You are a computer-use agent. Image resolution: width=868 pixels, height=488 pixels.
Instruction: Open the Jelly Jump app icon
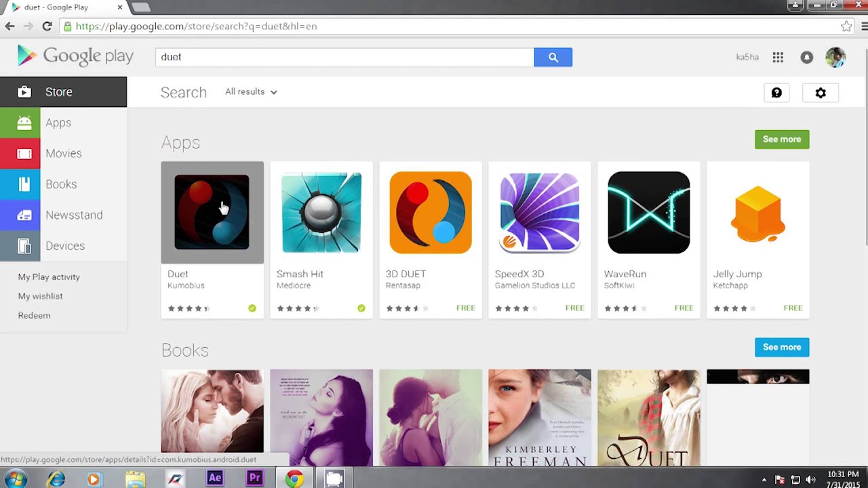(x=758, y=212)
